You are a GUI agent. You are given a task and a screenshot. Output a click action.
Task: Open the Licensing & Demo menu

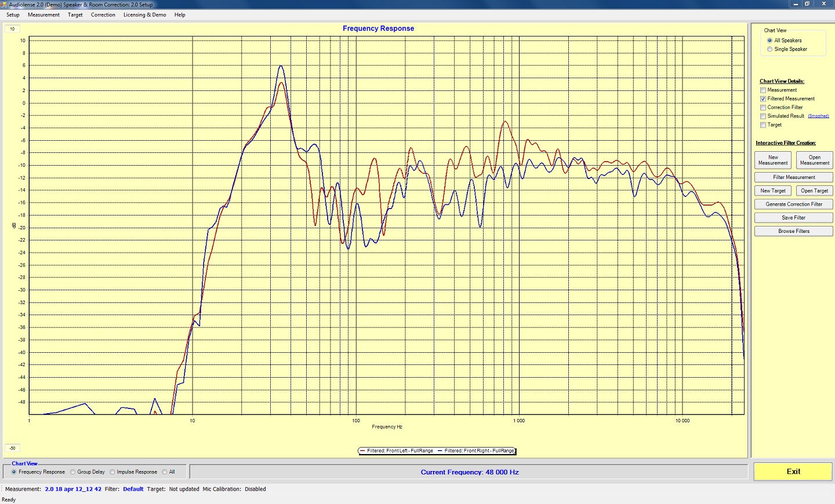(x=145, y=15)
